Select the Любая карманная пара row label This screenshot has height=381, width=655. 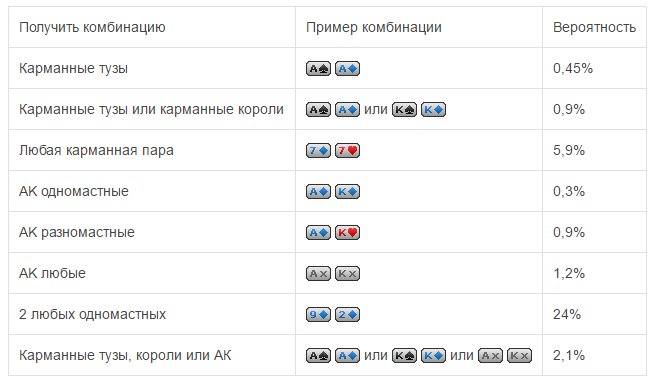(96, 150)
